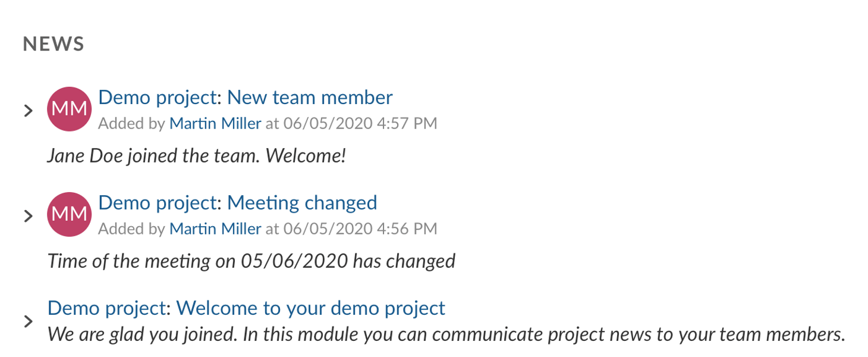This screenshot has width=868, height=357.
Task: Click the 06/05/2020 4:57 PM timestamp
Action: [360, 124]
